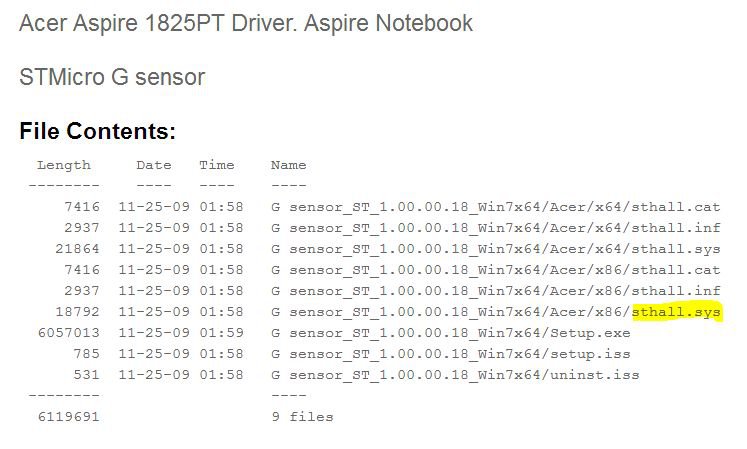The image size is (747, 449).
Task: Click the setup.iss file entry
Action: [451, 354]
